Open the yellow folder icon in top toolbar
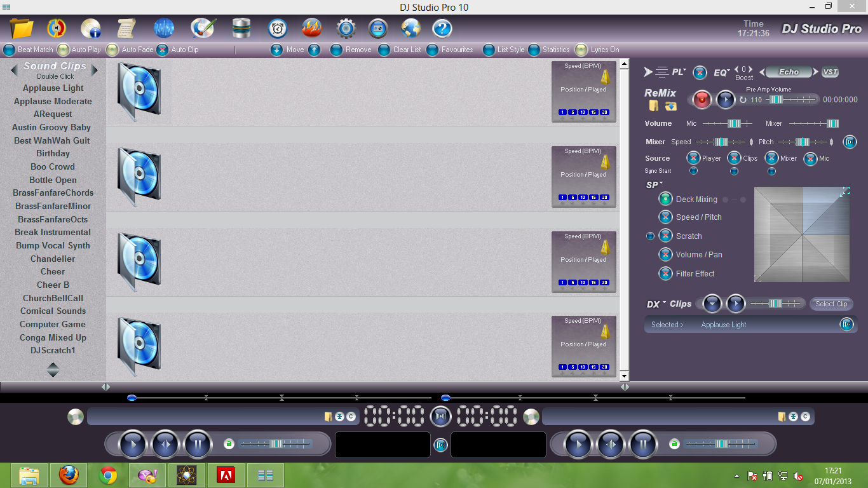This screenshot has width=868, height=488. point(22,29)
